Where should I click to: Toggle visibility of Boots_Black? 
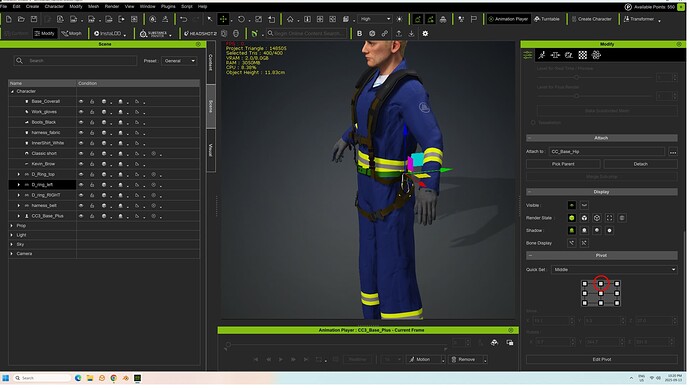[x=81, y=122]
